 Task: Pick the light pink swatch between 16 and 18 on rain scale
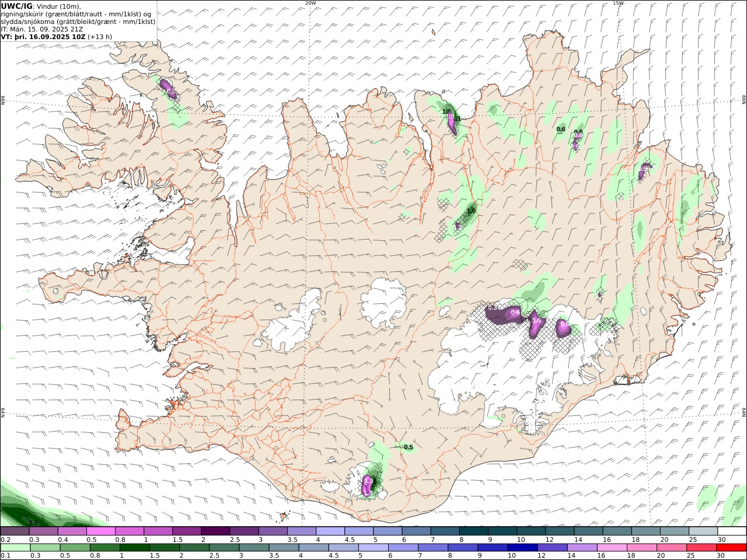pyautogui.click(x=612, y=547)
